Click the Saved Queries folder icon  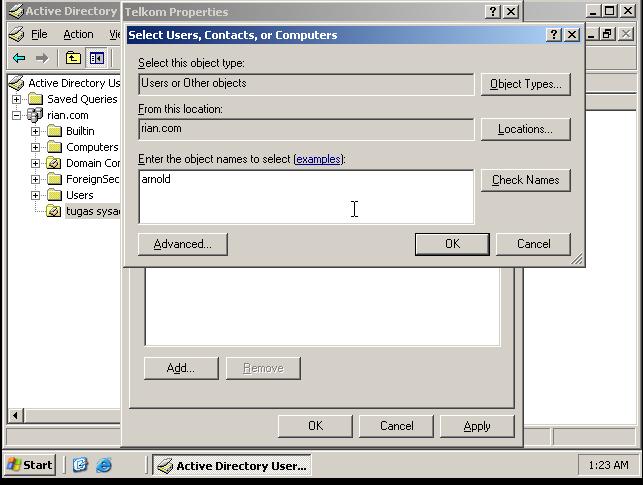click(x=36, y=99)
